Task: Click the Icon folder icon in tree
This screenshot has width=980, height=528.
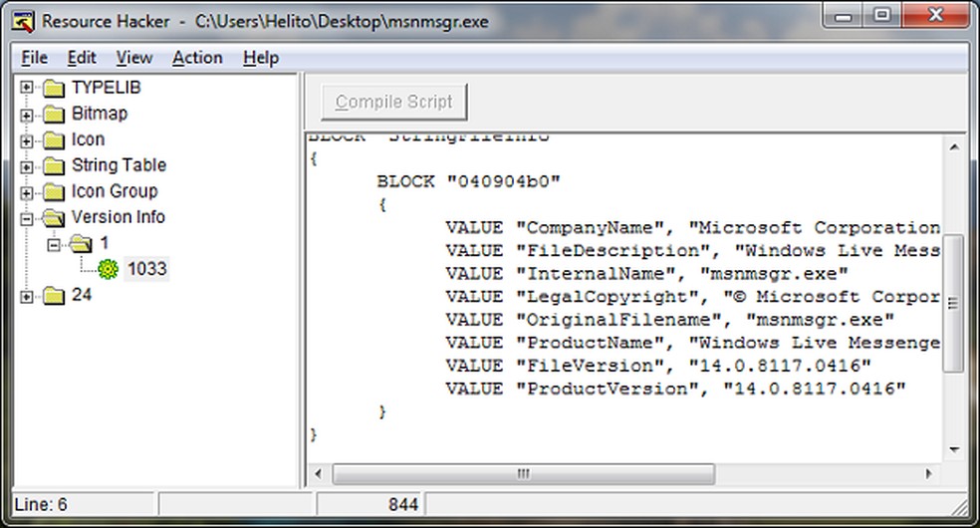Action: [54, 139]
